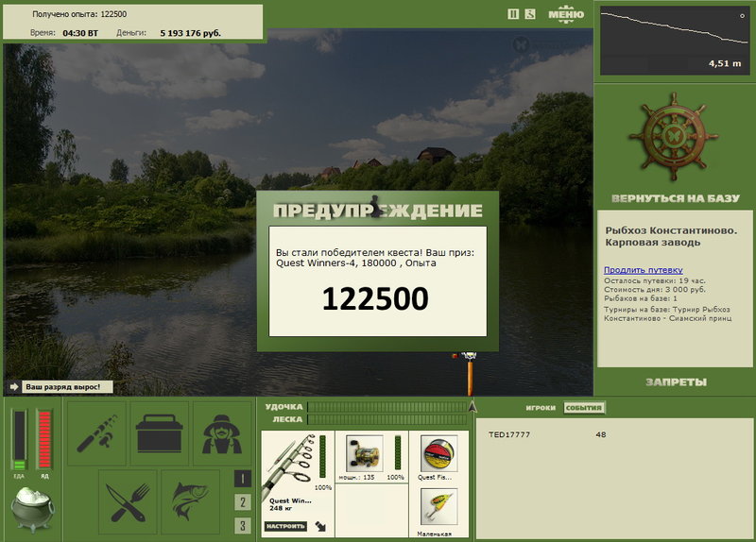Viewport: 756px width, 542px height.
Task: Switch to the ИГРОКИ tab
Action: [x=541, y=408]
